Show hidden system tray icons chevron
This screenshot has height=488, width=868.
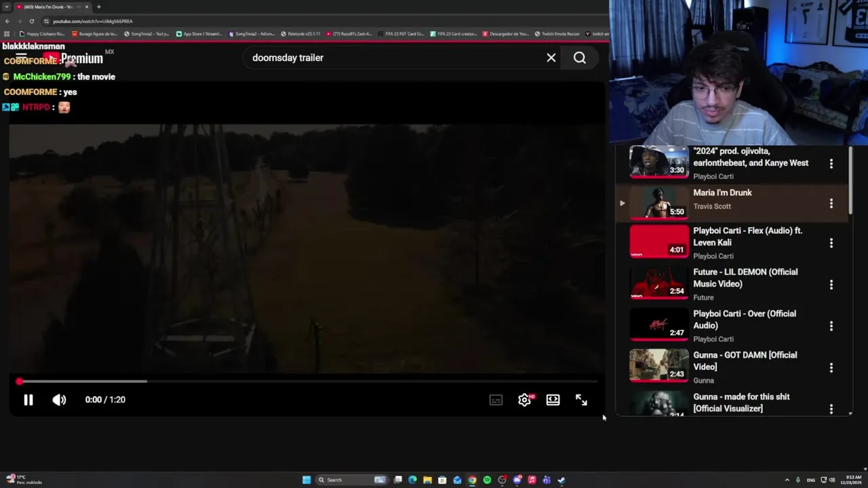[787, 480]
